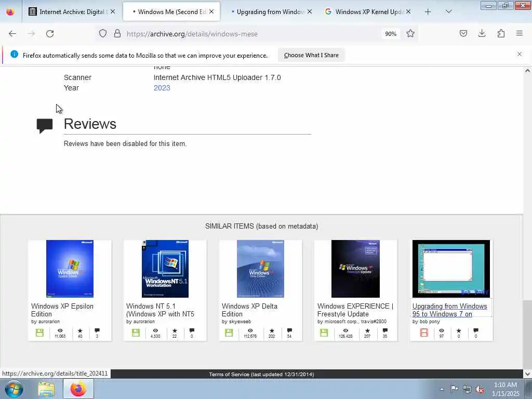Click the Reviews speech bubble icon
532x399 pixels.
point(45,126)
